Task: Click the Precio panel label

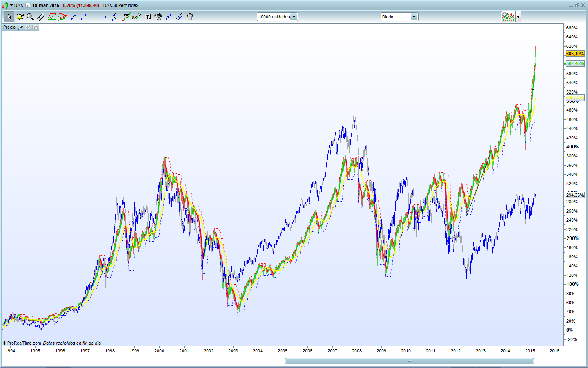Action: point(9,27)
